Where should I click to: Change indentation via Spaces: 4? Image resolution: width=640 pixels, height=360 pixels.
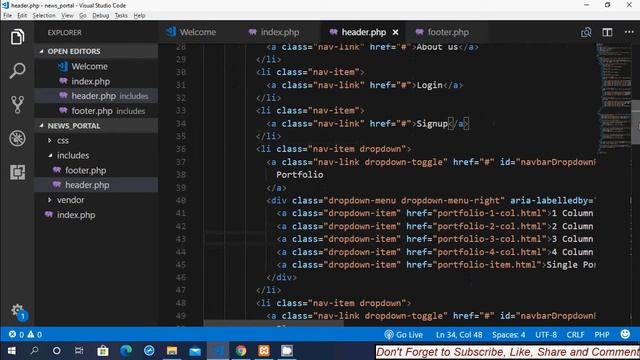509,335
